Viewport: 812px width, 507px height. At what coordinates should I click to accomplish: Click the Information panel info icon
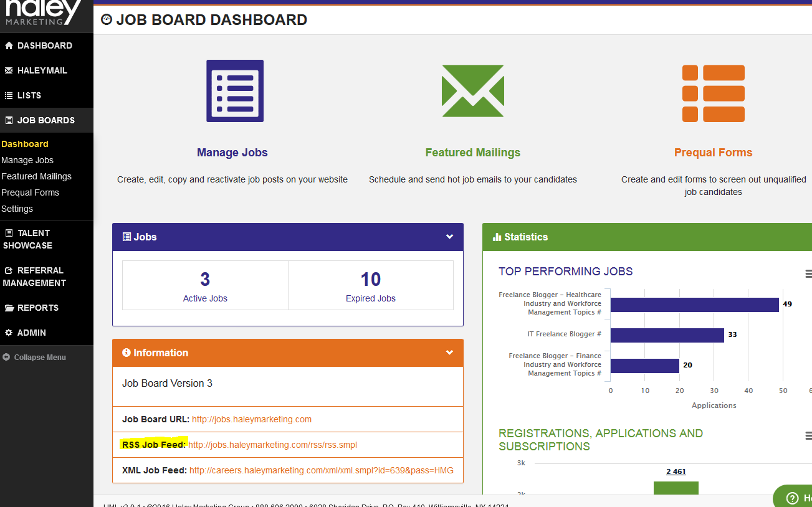click(x=127, y=353)
